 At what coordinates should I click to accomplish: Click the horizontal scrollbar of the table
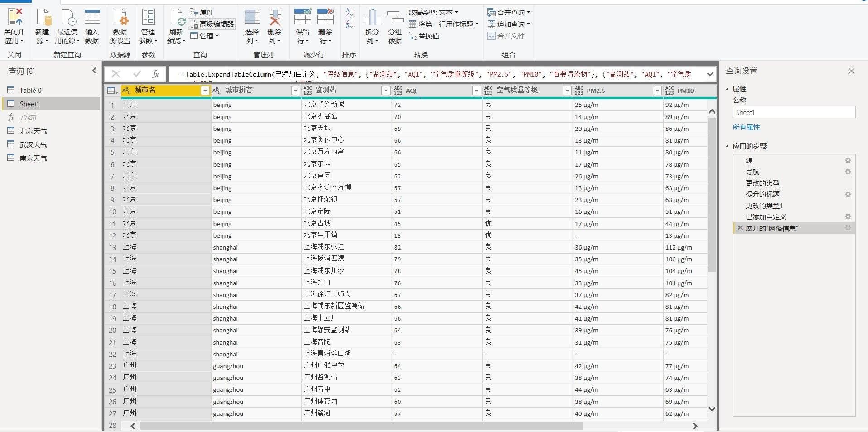362,426
